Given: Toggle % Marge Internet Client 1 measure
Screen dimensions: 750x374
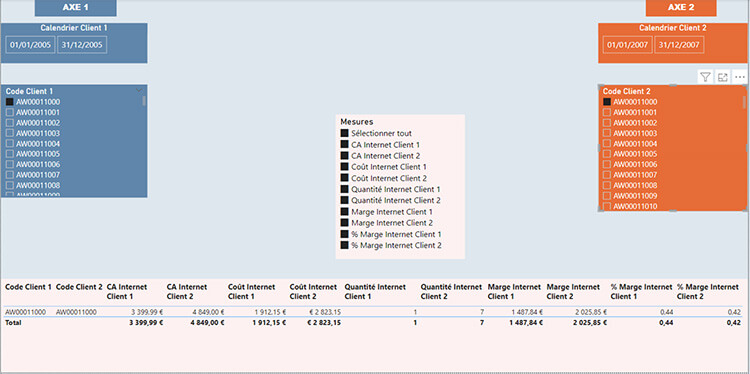Looking at the screenshot, I should (x=344, y=234).
